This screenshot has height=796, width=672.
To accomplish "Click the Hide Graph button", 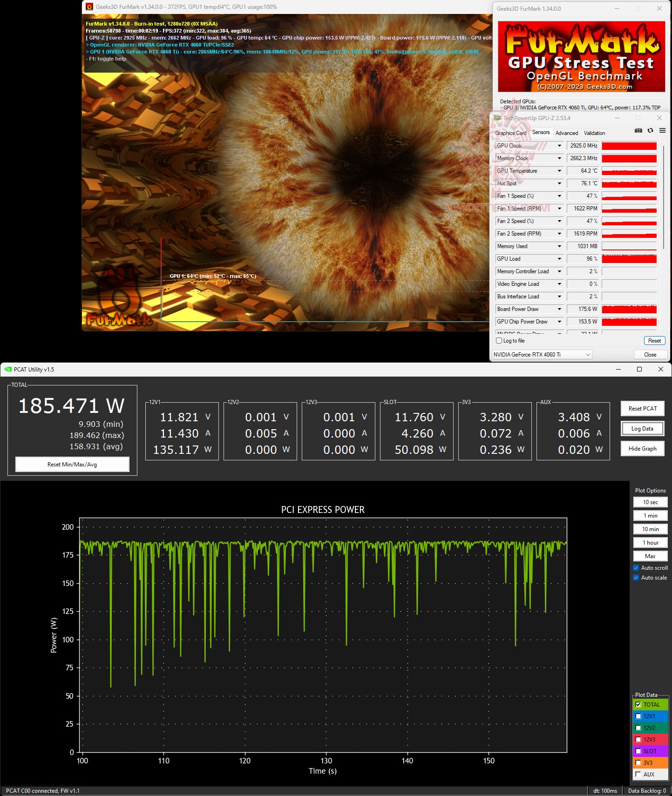I will point(643,449).
